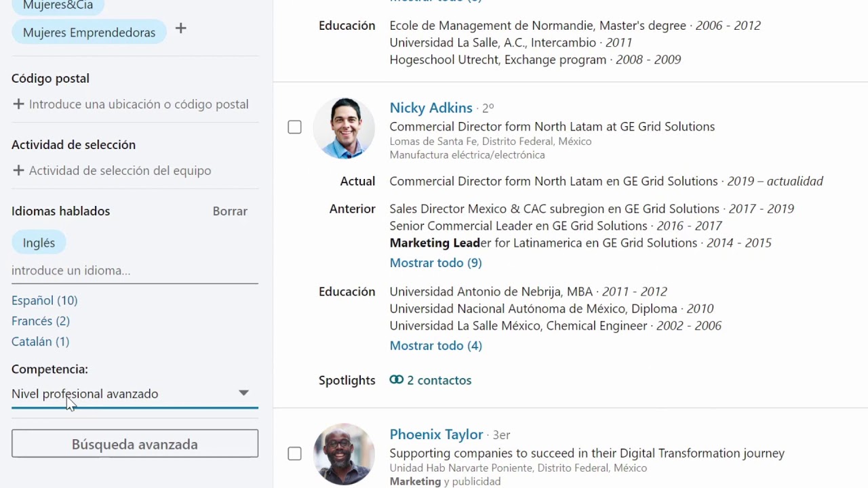The width and height of the screenshot is (868, 488).
Task: Click Marketing Leader for Latinamerica entry
Action: point(580,243)
